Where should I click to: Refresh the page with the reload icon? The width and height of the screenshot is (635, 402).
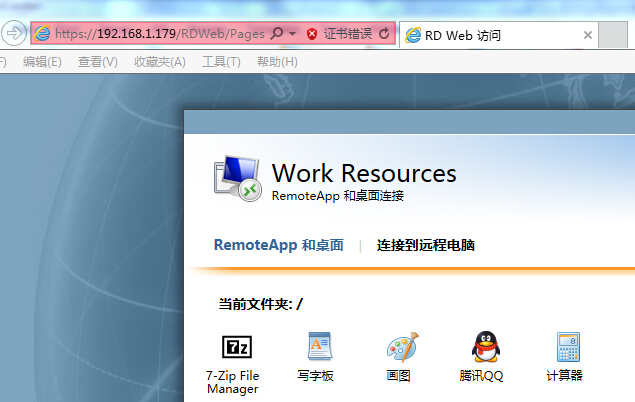(x=384, y=34)
